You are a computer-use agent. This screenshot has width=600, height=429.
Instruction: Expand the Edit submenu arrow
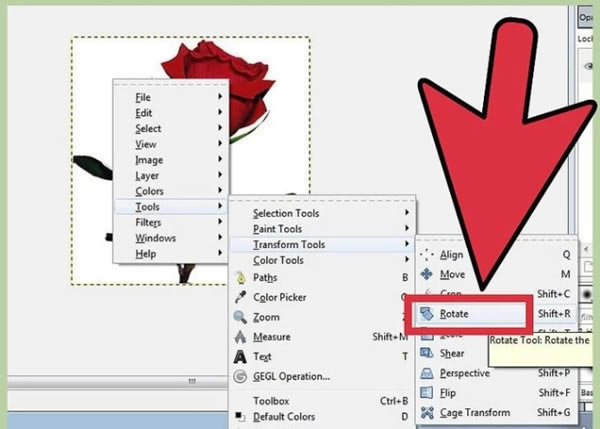click(220, 112)
